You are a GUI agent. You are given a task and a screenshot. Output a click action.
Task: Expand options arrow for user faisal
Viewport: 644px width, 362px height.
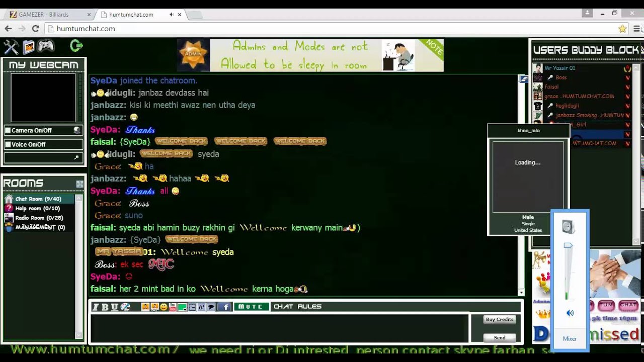click(x=627, y=87)
